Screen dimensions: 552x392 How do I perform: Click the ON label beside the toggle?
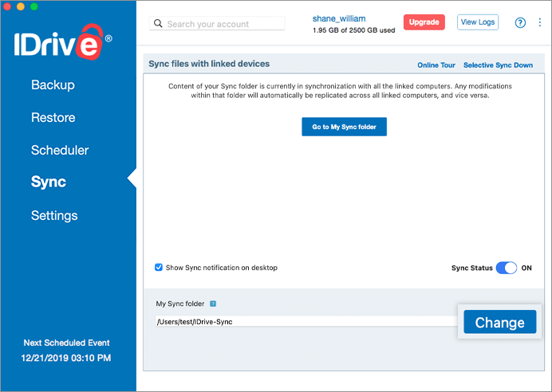pyautogui.click(x=526, y=268)
